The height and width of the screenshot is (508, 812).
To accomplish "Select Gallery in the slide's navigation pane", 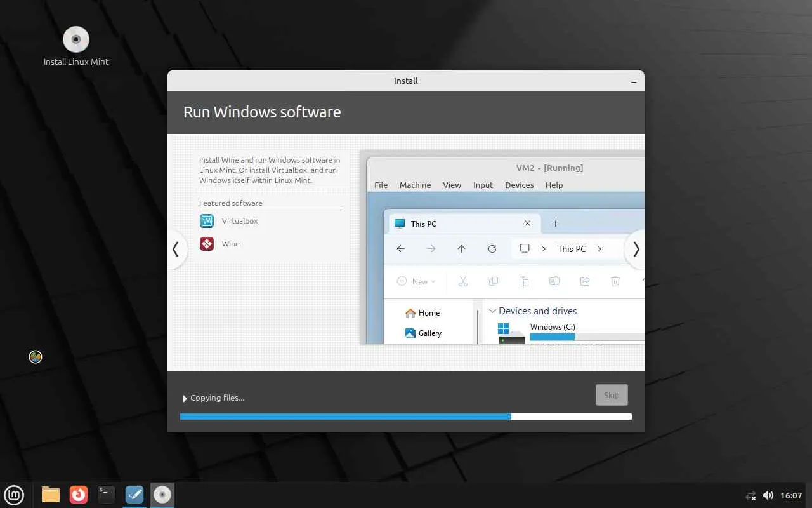I will [x=423, y=333].
